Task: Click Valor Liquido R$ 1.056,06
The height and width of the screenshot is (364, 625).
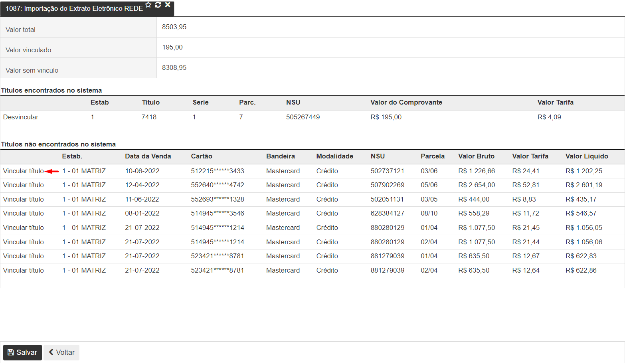Action: click(584, 242)
